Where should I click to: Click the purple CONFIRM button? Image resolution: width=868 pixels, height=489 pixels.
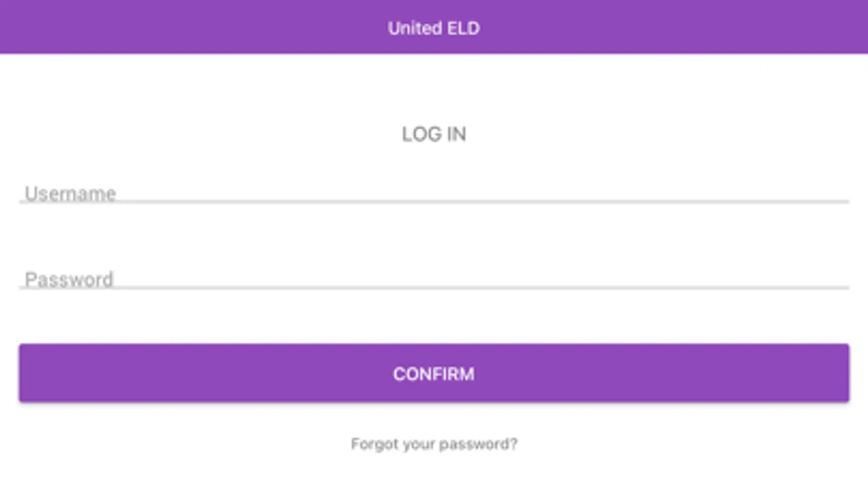click(x=434, y=373)
